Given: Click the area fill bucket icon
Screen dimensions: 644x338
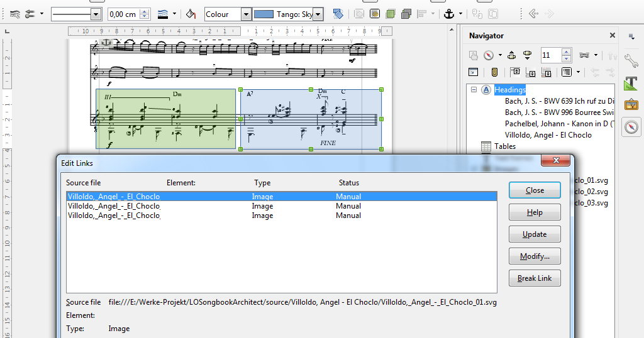Looking at the screenshot, I should pos(191,14).
